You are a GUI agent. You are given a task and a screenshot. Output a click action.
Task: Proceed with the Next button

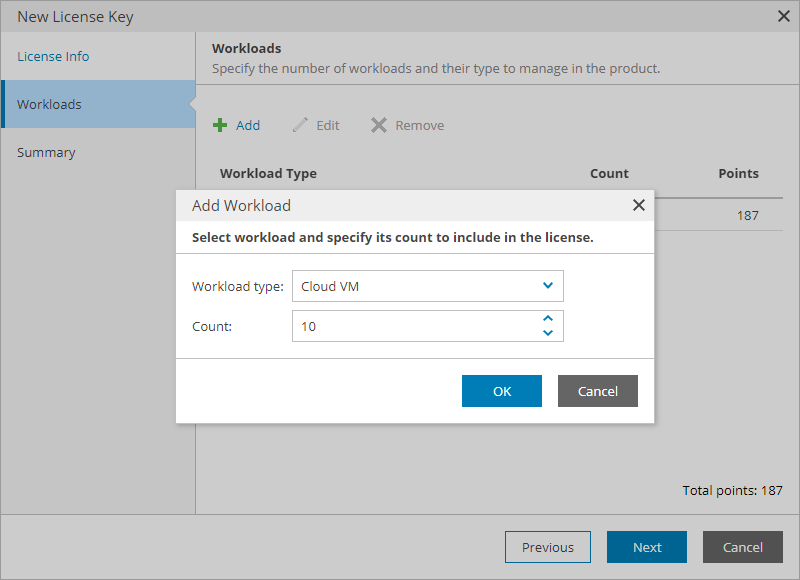(647, 547)
